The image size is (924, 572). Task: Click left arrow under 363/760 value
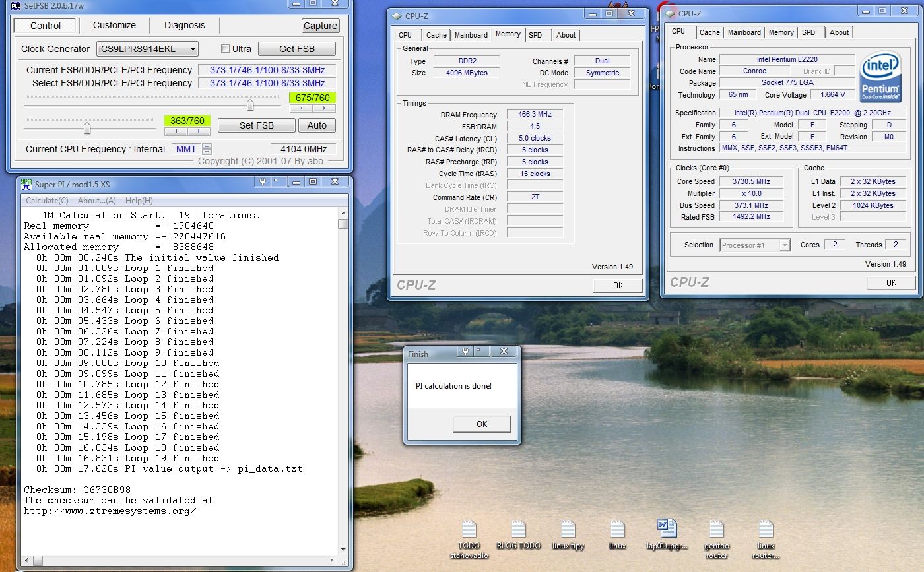(176, 131)
